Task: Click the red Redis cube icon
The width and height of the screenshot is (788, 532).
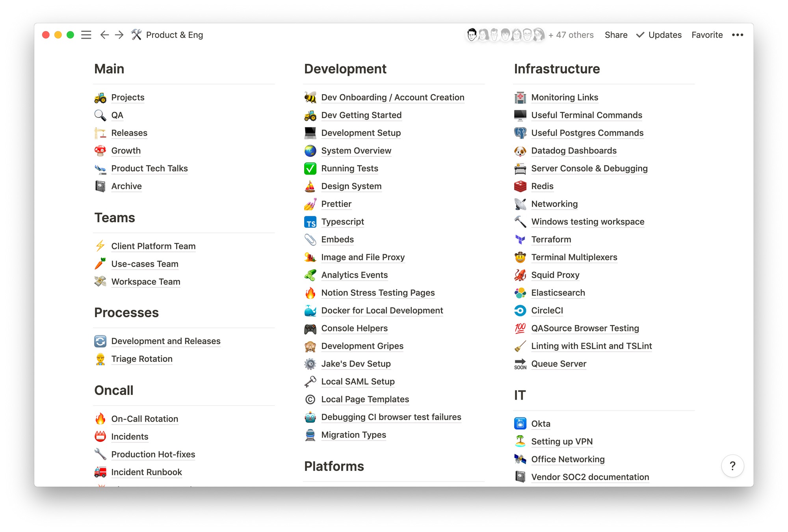Action: (520, 186)
